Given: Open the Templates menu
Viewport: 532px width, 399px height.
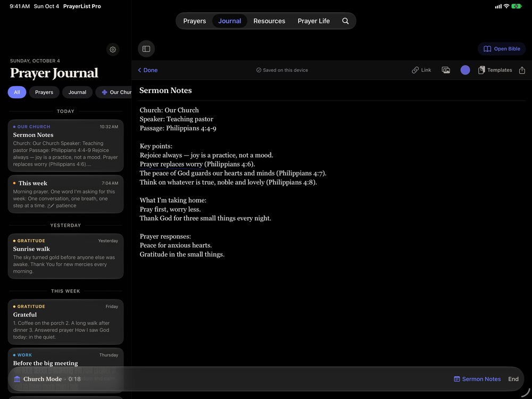Looking at the screenshot, I should 495,70.
